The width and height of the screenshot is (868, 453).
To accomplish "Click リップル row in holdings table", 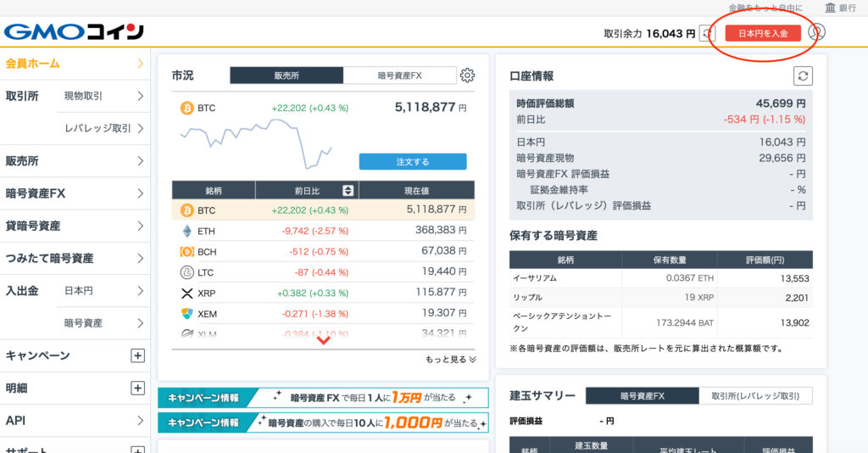I will coord(661,298).
